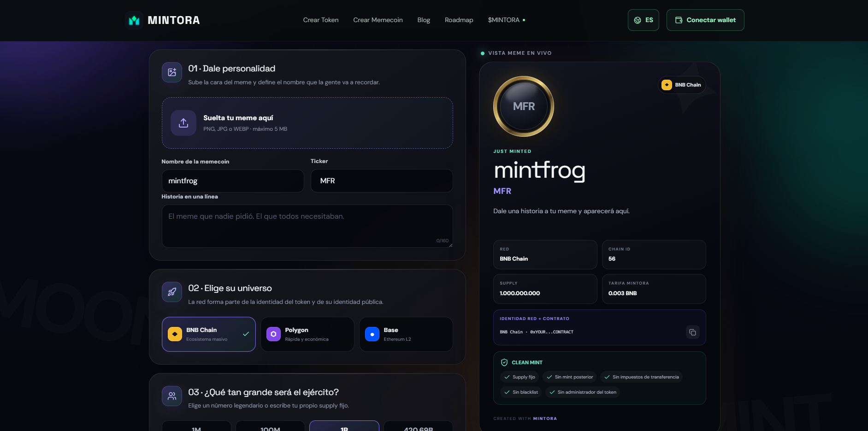Click the purple MFR ticker in preview

[502, 191]
